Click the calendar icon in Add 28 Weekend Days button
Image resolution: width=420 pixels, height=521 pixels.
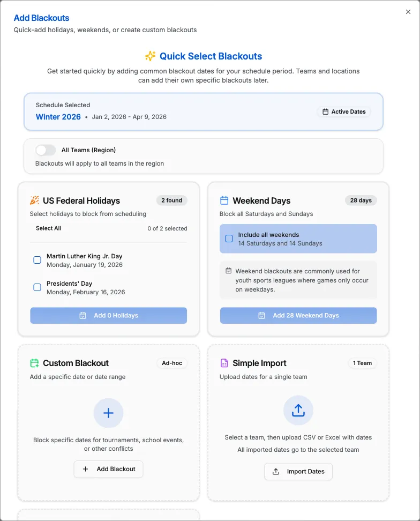[260, 316]
